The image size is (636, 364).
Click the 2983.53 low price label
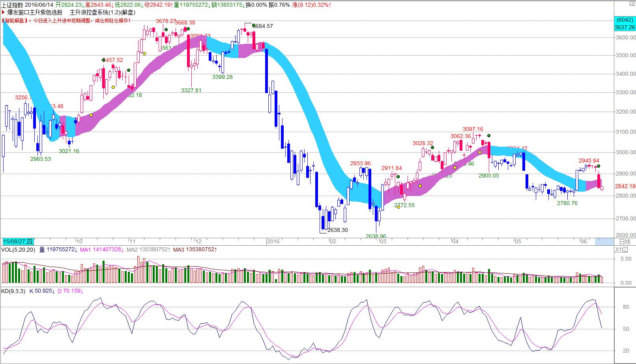point(41,159)
